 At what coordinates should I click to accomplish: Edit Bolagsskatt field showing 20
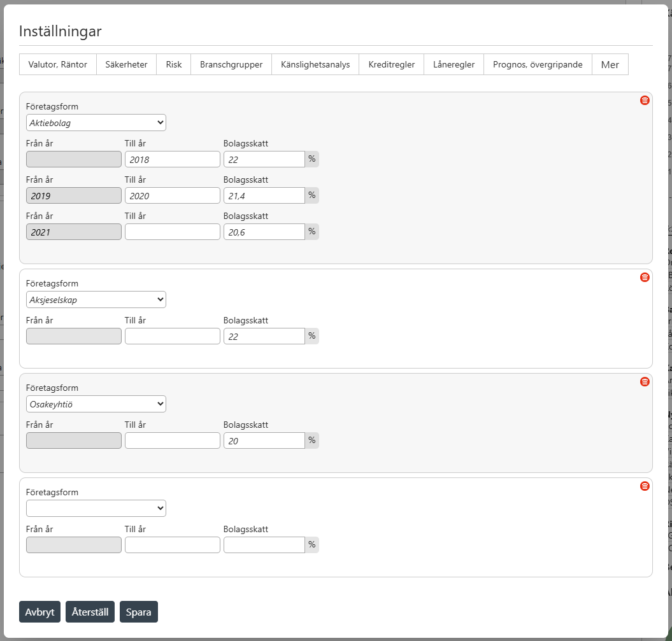(264, 440)
